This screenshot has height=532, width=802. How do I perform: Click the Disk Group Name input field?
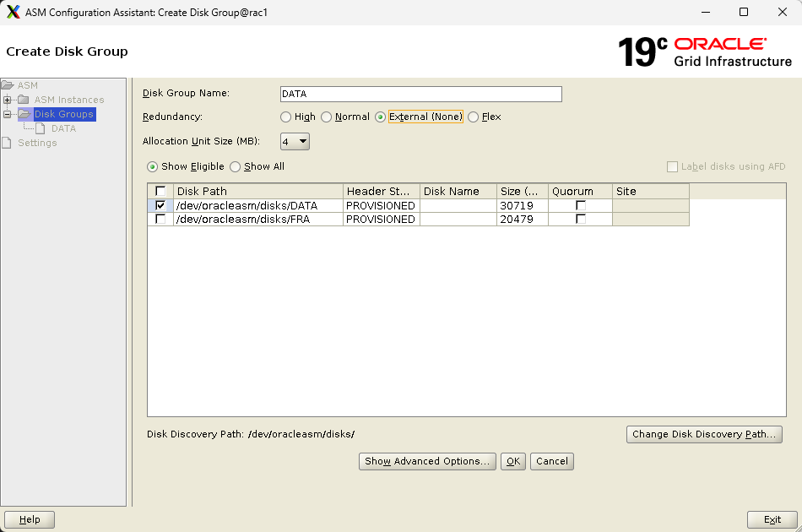click(x=421, y=94)
